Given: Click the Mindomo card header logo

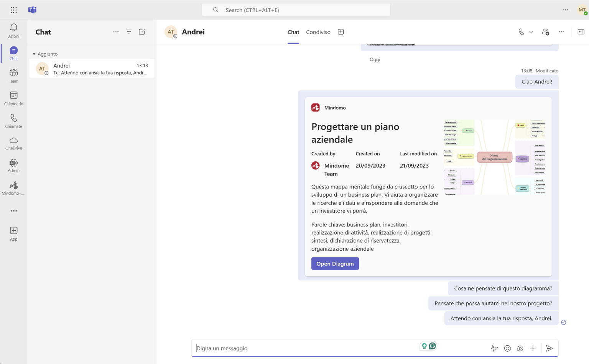Looking at the screenshot, I should (x=316, y=108).
